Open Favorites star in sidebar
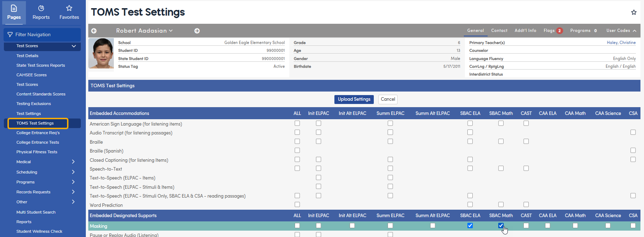Image resolution: width=644 pixels, height=237 pixels. (69, 8)
